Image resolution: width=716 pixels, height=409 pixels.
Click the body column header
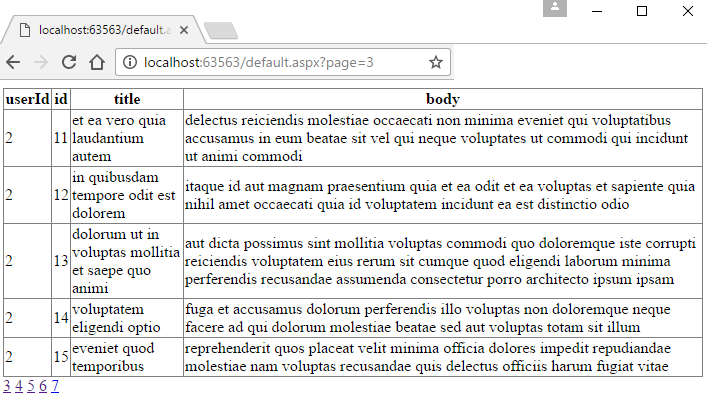(442, 99)
